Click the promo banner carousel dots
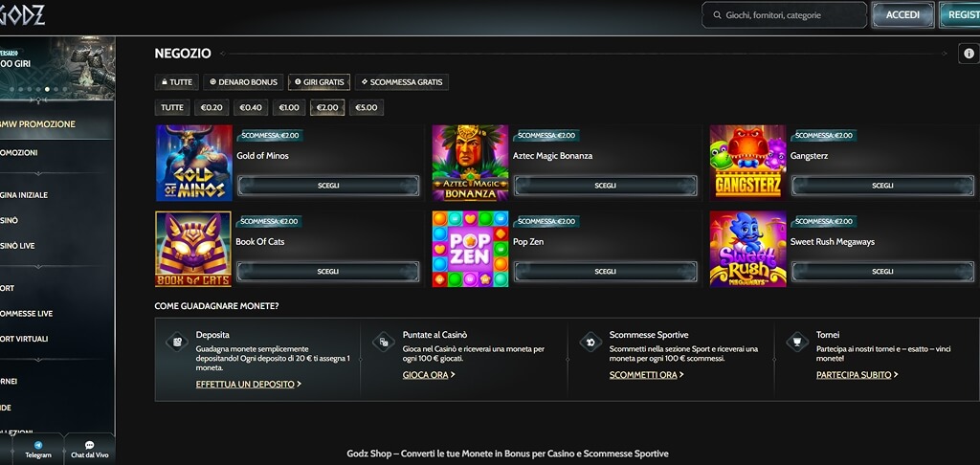The width and height of the screenshot is (980, 465). point(37,89)
